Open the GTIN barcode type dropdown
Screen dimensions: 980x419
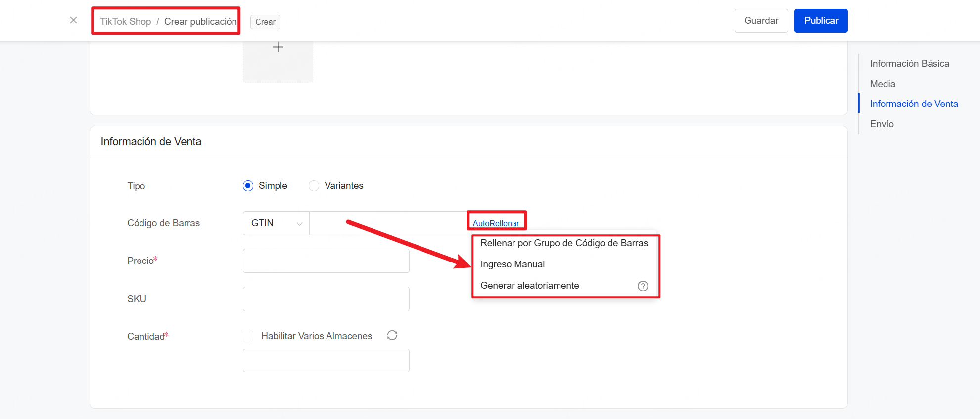tap(276, 223)
